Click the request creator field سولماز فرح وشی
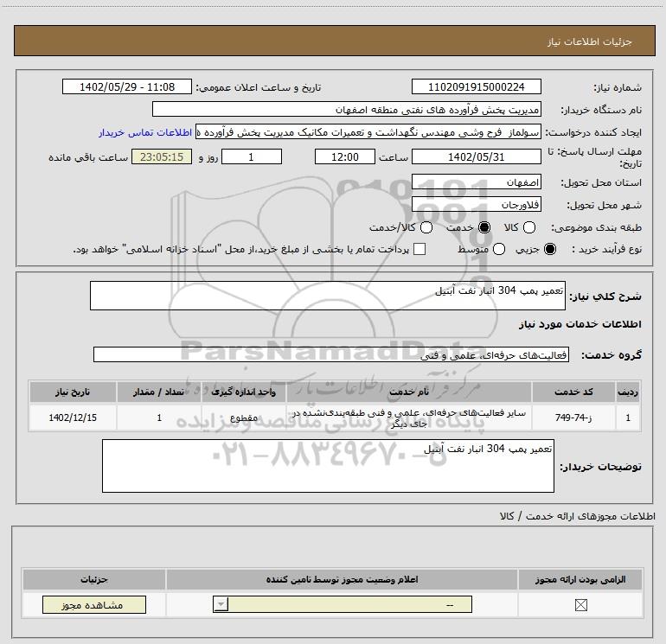Image resolution: width=666 pixels, height=644 pixels. click(368, 132)
